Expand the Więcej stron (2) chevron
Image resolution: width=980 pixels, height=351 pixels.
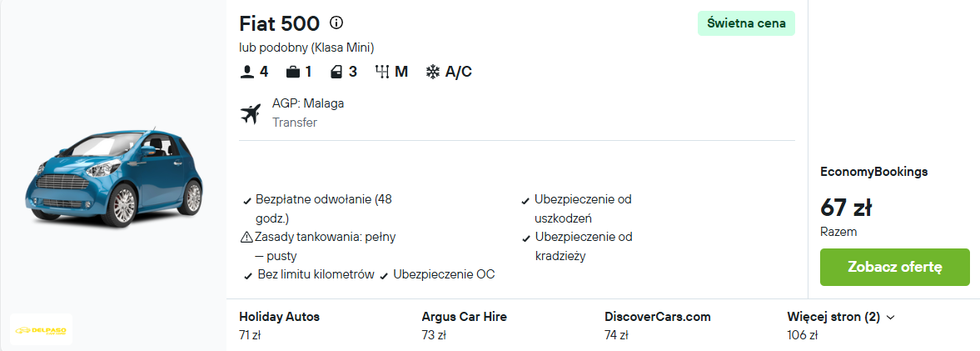click(891, 317)
